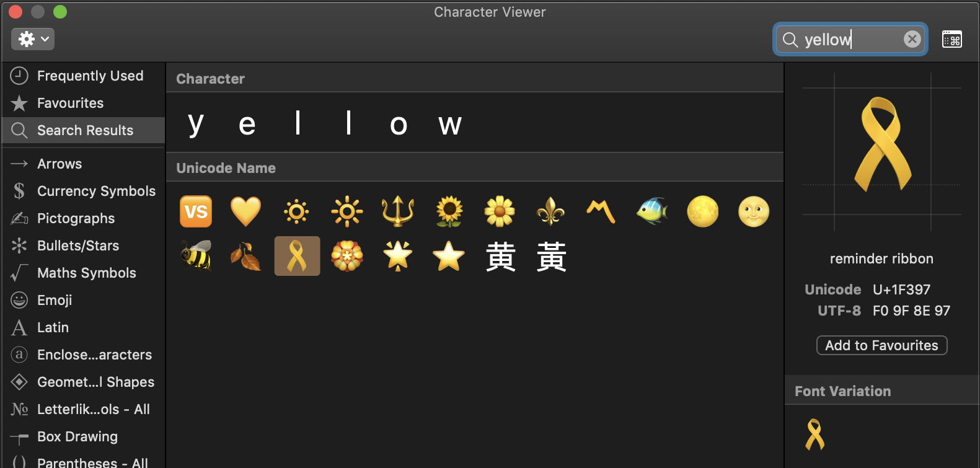Show Frequently Used characters
Screen dimensions: 980x468
90,76
